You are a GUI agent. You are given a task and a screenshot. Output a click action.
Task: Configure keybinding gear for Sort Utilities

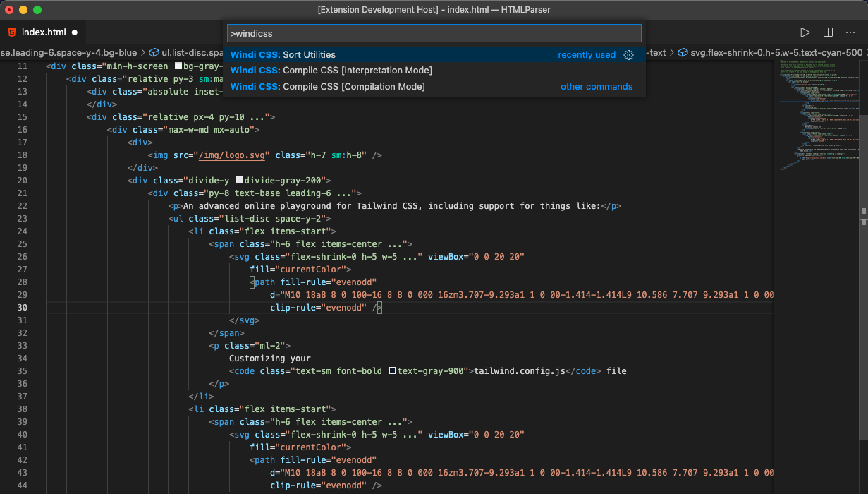[x=629, y=55]
